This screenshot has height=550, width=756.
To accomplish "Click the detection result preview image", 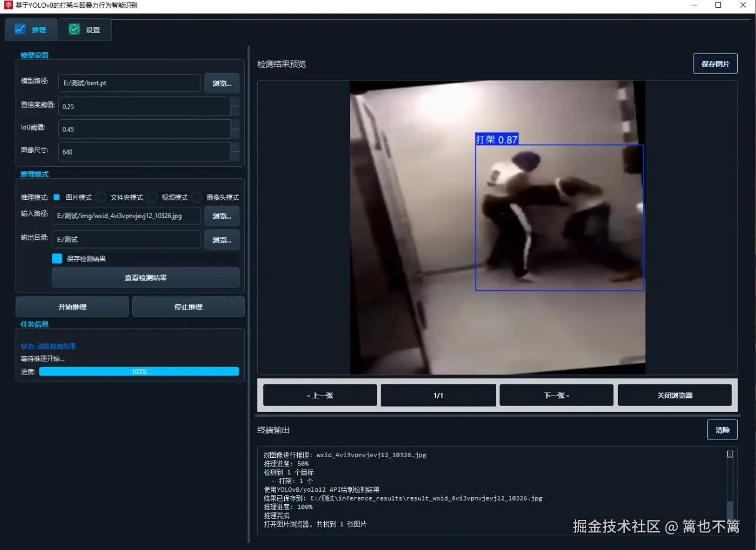I will [x=498, y=227].
